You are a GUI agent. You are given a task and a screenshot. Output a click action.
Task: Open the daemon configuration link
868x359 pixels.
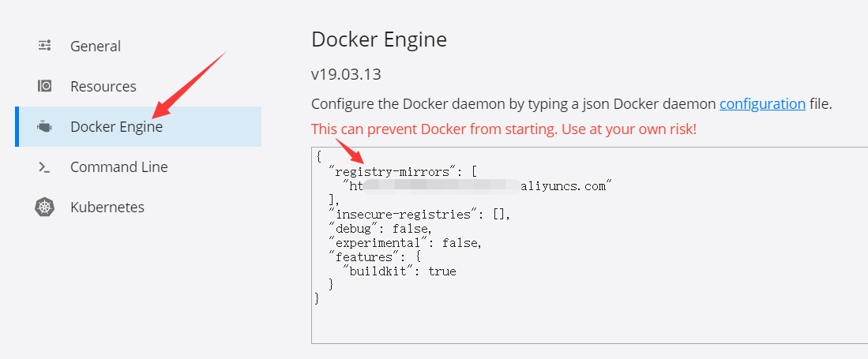762,103
